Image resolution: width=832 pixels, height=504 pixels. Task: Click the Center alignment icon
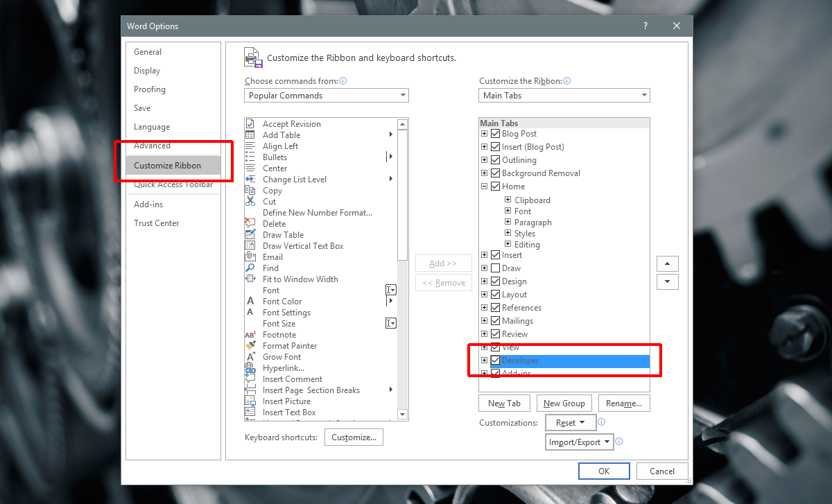pos(250,168)
